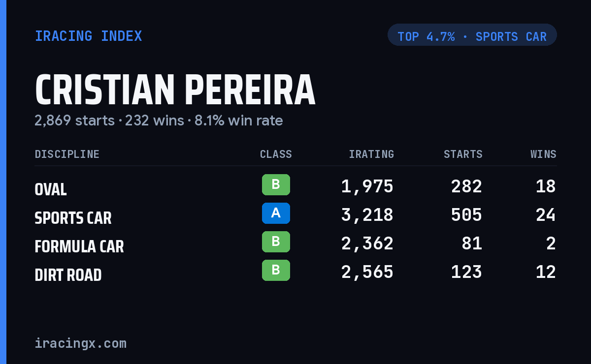Select the SPORTS CAR discipline row

[295, 215]
